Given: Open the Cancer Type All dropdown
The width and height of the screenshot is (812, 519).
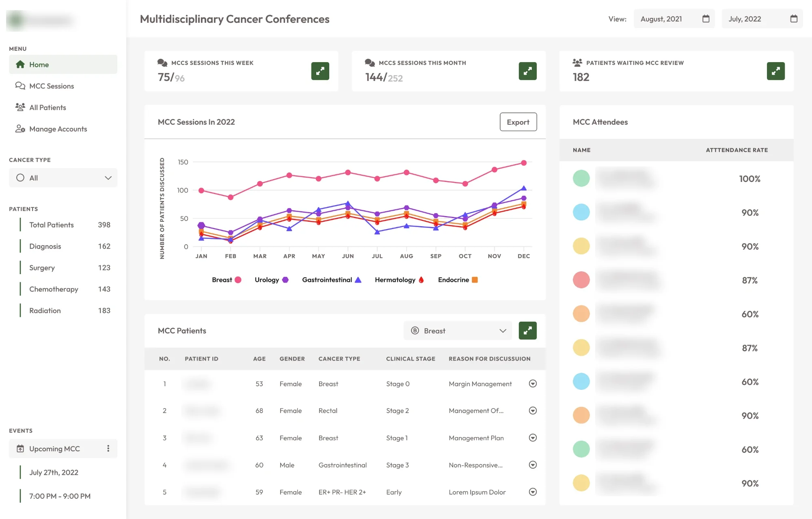Looking at the screenshot, I should [x=63, y=178].
